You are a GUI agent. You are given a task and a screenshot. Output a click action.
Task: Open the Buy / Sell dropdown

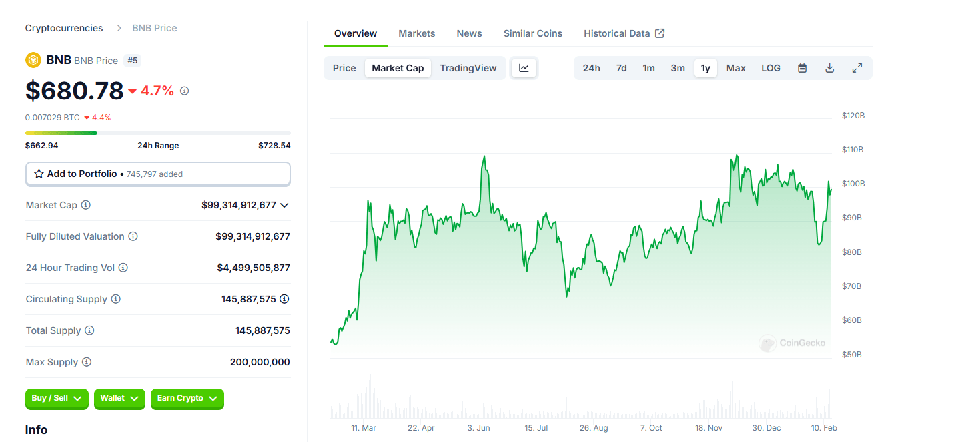pos(57,399)
